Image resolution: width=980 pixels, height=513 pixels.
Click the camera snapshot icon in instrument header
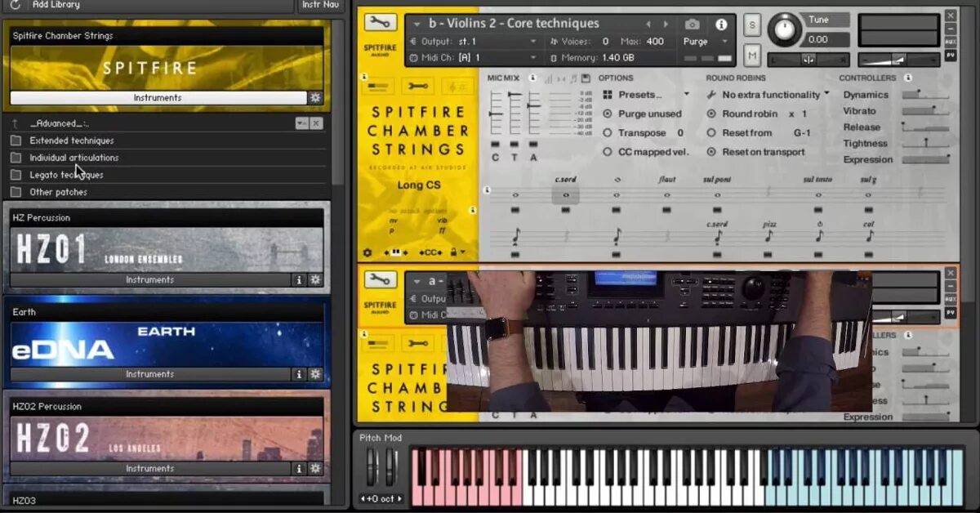pyautogui.click(x=692, y=24)
